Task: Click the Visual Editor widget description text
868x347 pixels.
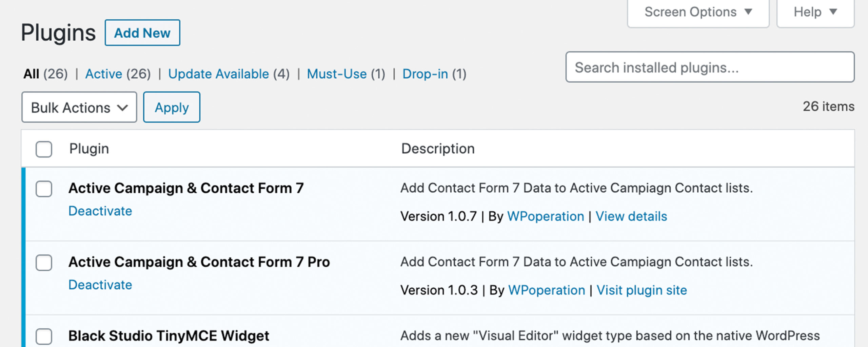Action: 610,336
